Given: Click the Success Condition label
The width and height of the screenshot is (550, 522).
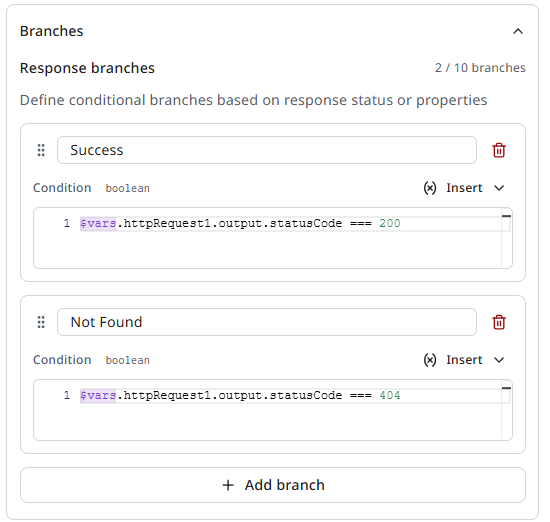Looking at the screenshot, I should pos(62,188).
